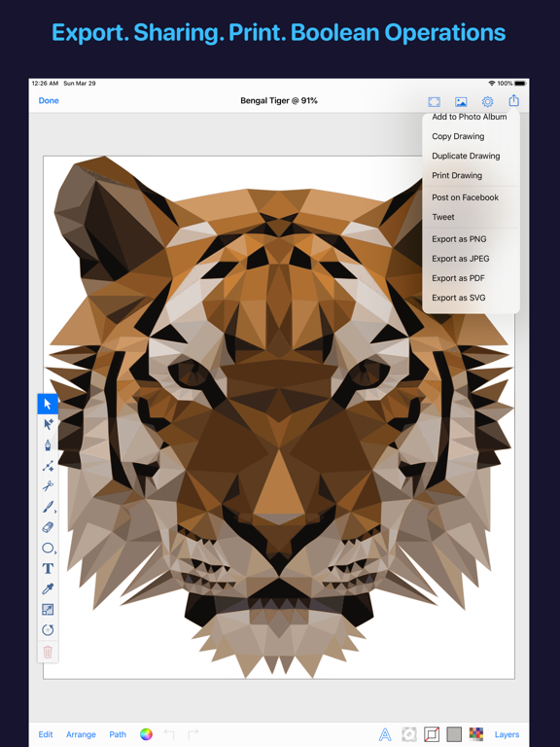
Task: Open the Path menu
Action: tap(118, 734)
